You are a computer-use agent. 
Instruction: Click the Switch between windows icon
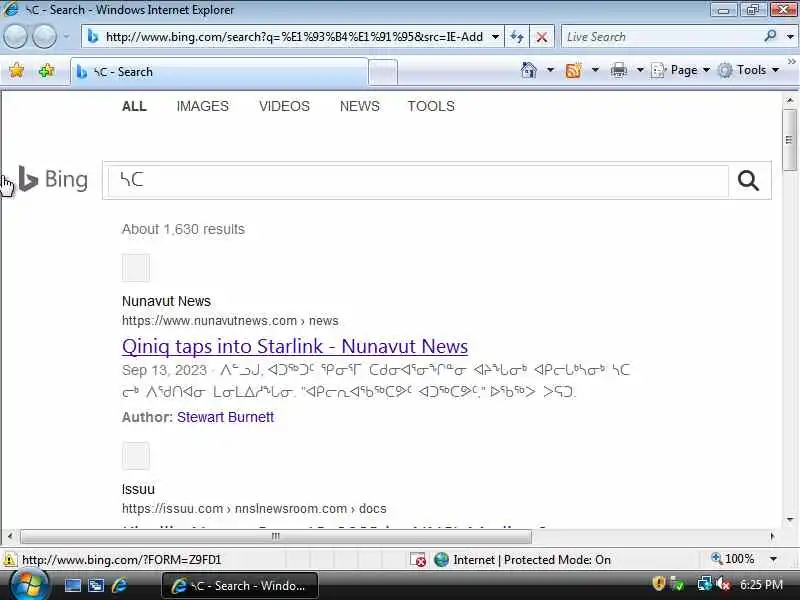tap(96, 585)
